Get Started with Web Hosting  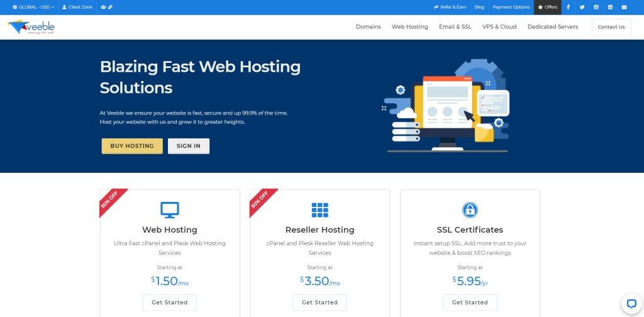(x=170, y=303)
